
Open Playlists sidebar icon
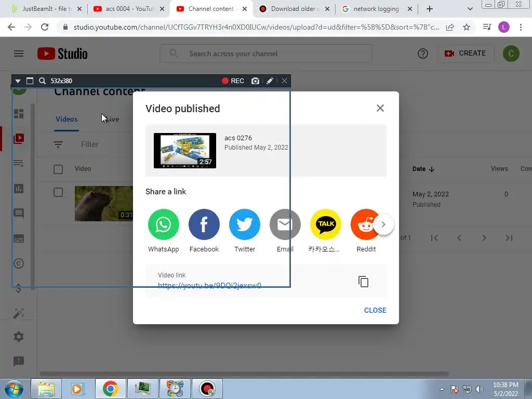point(19,164)
